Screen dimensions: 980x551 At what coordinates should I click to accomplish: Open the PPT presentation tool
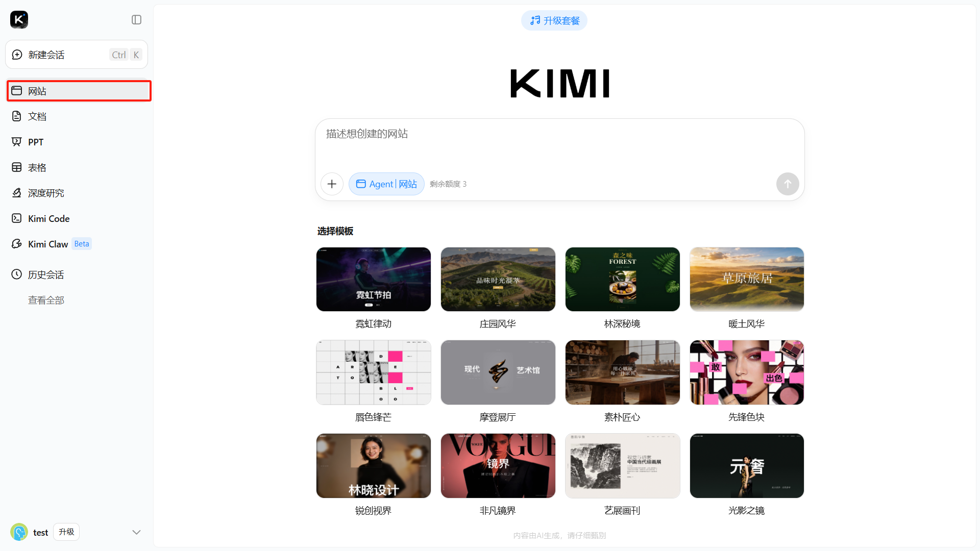(x=36, y=142)
